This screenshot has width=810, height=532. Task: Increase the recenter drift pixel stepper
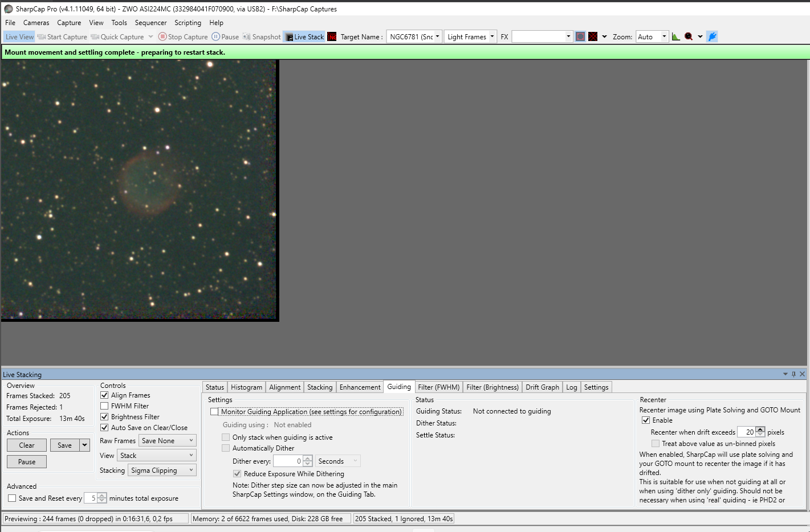[x=760, y=429]
